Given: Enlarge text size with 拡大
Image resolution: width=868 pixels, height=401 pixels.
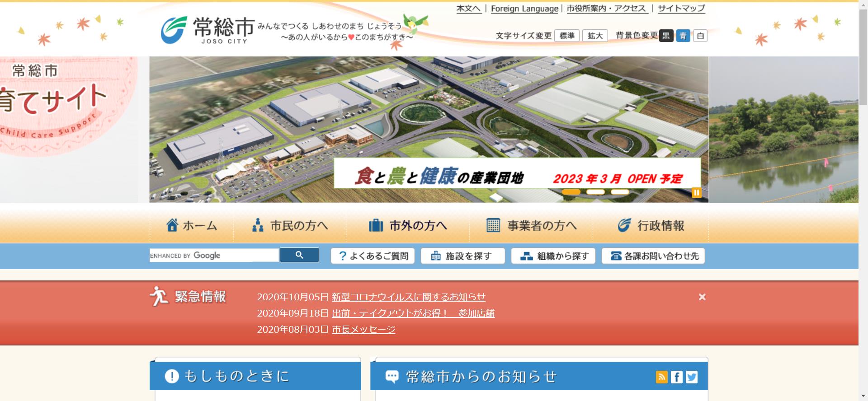Looking at the screenshot, I should pos(595,36).
